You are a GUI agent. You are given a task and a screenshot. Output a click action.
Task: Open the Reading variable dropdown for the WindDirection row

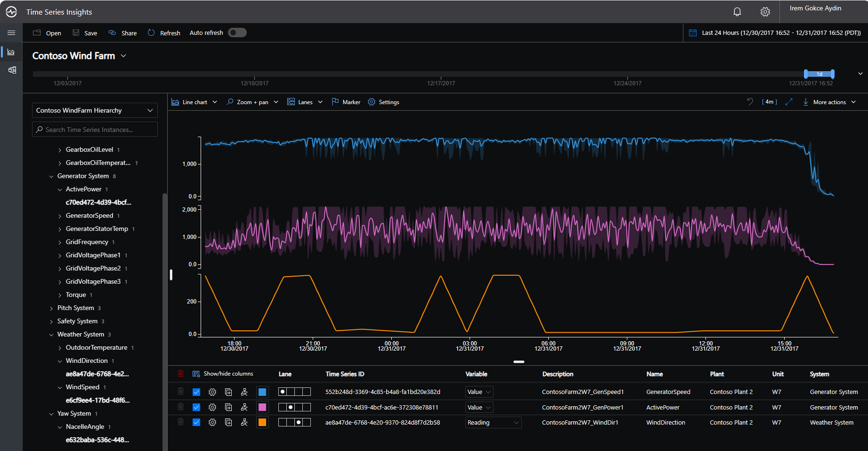click(x=493, y=422)
